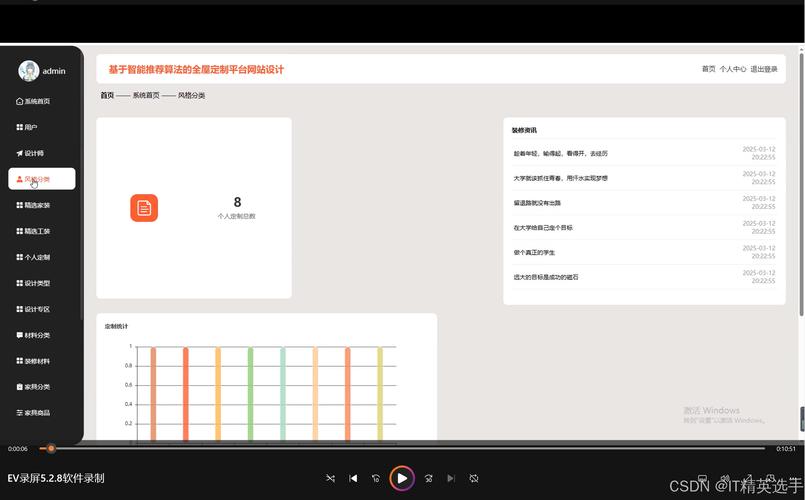Select the highlighted 风格分类 sidebar item
The width and height of the screenshot is (805, 500).
(x=42, y=179)
